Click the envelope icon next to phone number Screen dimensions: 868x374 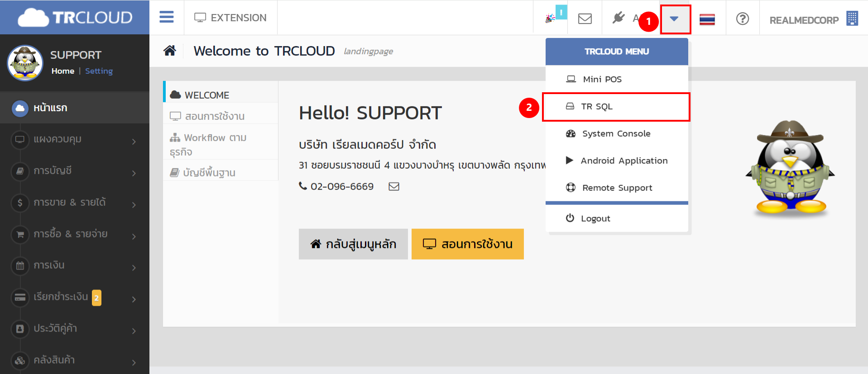[x=394, y=186]
